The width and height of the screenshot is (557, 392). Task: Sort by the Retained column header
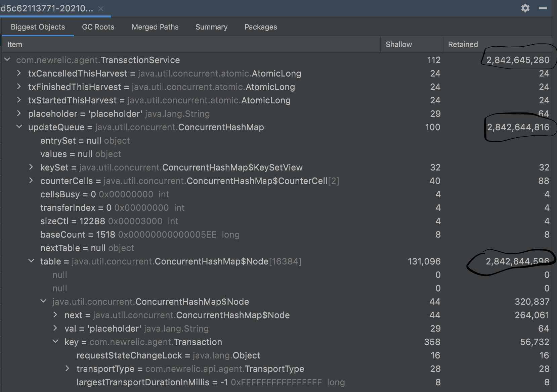(463, 44)
